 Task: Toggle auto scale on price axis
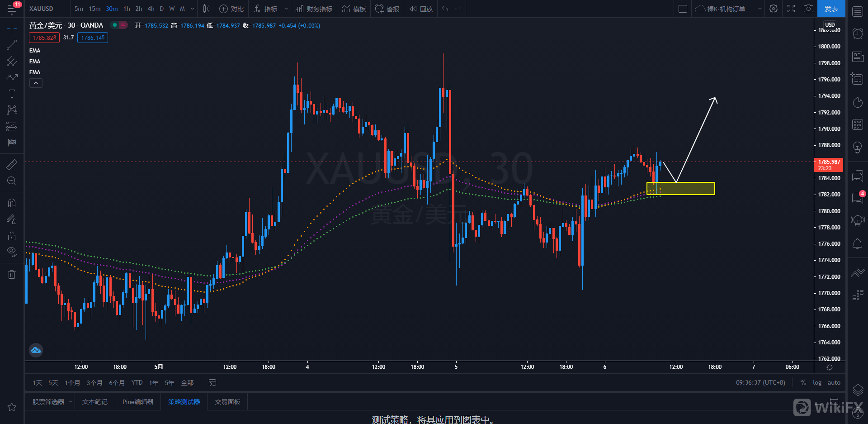834,382
